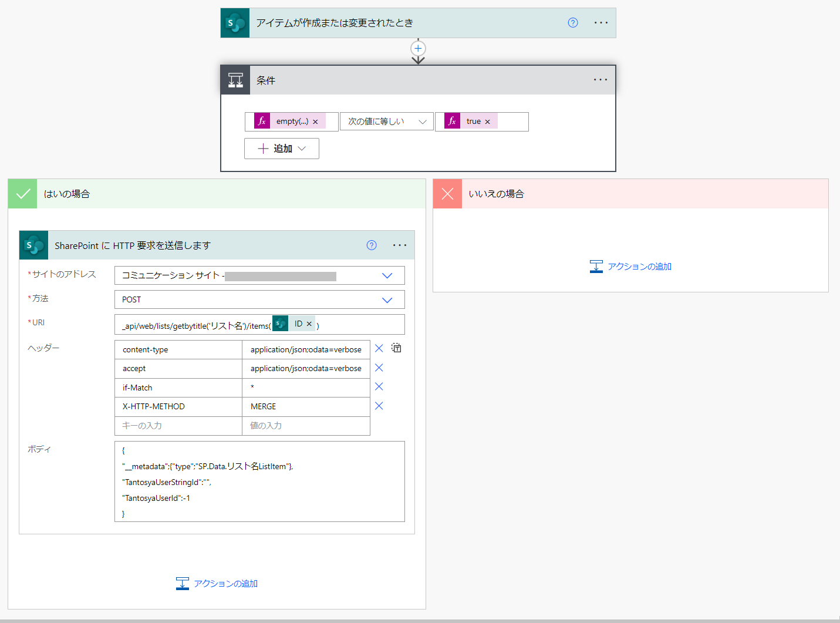
Task: Expand the サイトのアドレス dropdown
Action: click(387, 275)
